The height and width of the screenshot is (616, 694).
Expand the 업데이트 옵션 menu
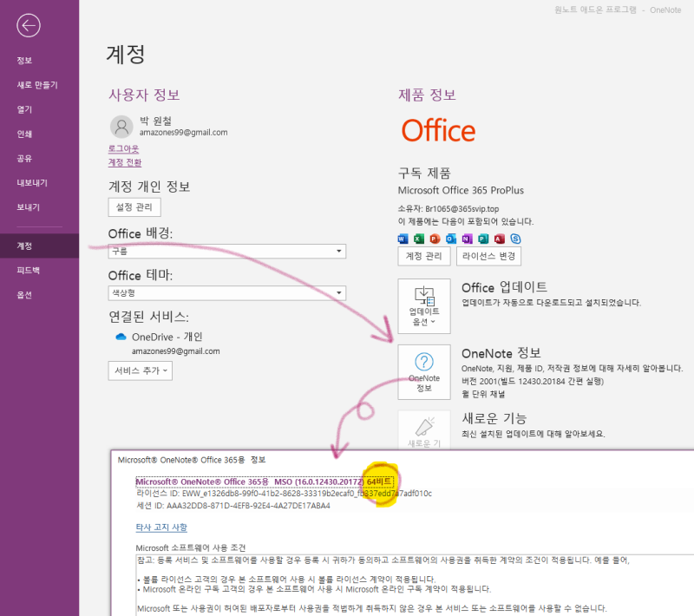click(x=423, y=305)
